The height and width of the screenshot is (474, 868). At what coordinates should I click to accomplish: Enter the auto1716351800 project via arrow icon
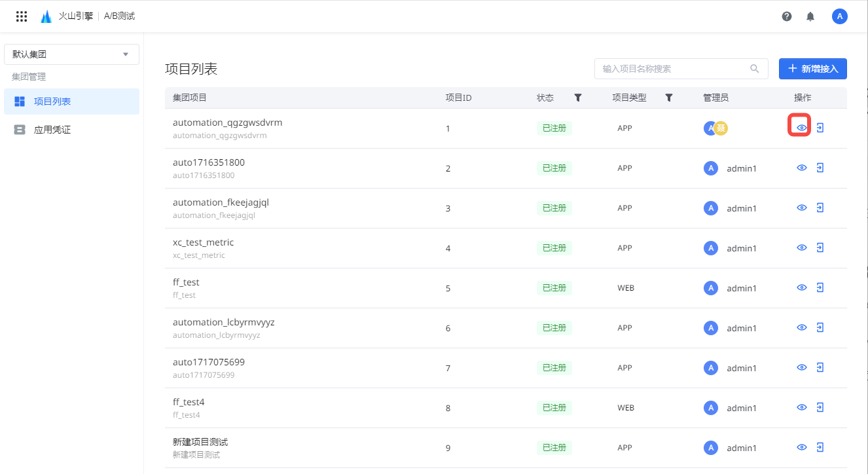pyautogui.click(x=820, y=168)
